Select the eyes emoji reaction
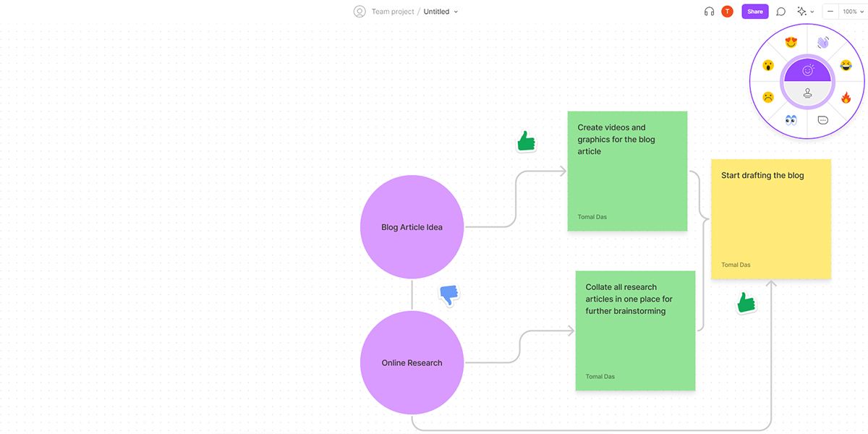868x434 pixels. 791,119
